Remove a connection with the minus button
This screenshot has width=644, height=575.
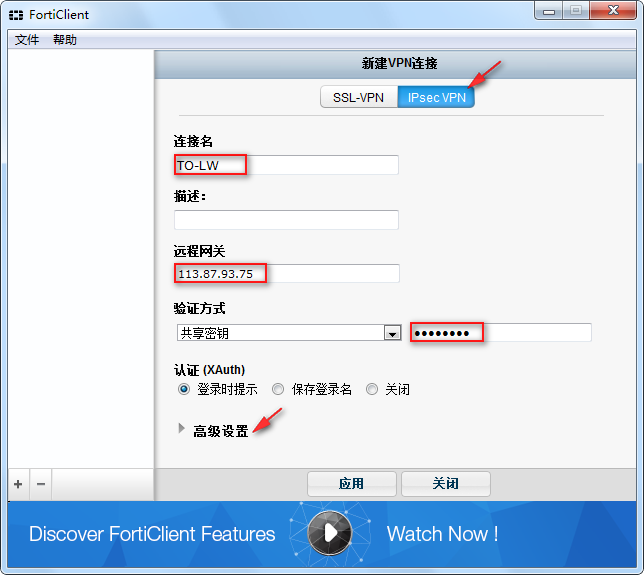(x=41, y=484)
